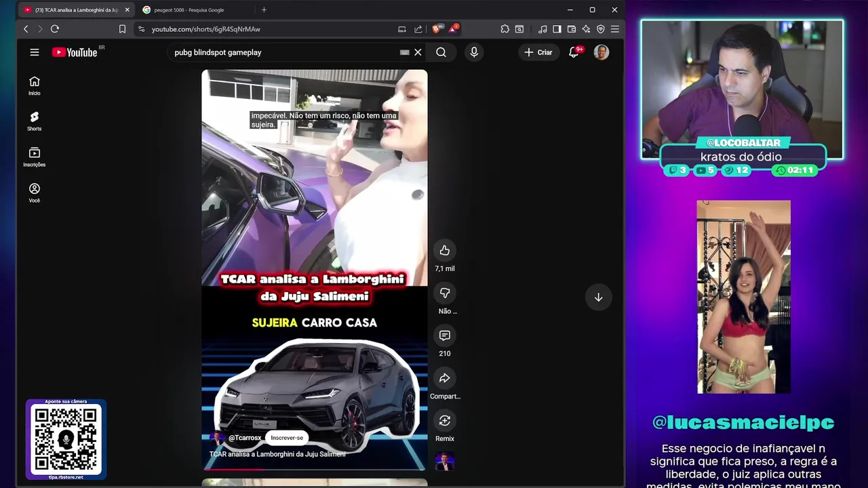The height and width of the screenshot is (488, 868).
Task: Open the browser main menu
Action: click(x=615, y=29)
